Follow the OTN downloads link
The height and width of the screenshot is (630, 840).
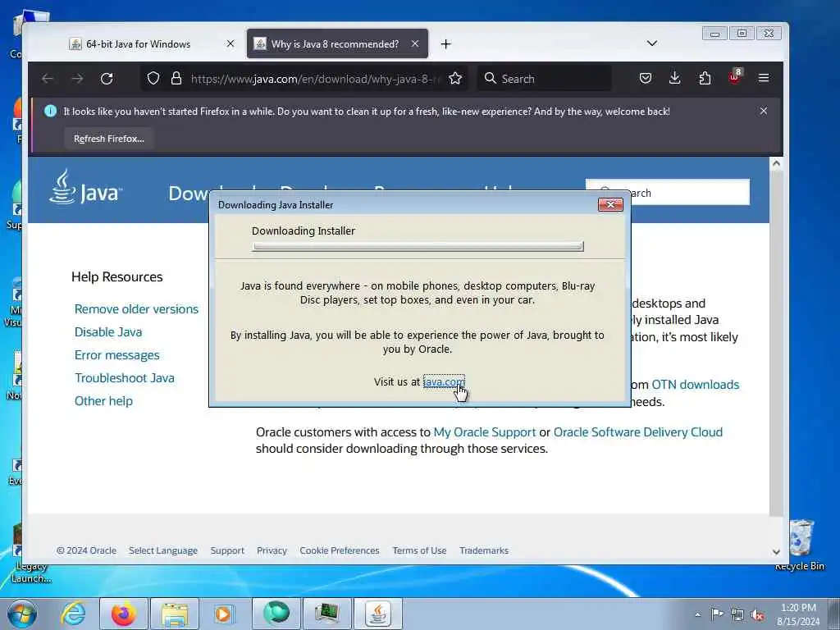(x=696, y=385)
